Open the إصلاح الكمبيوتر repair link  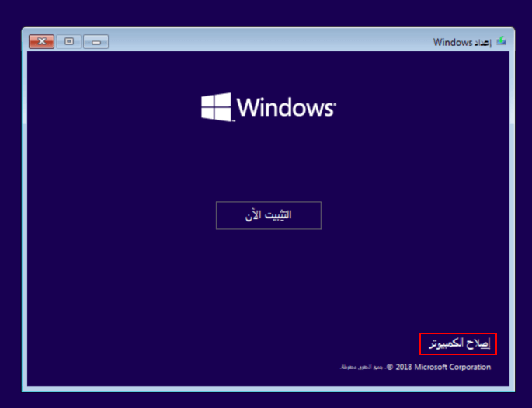(x=460, y=343)
